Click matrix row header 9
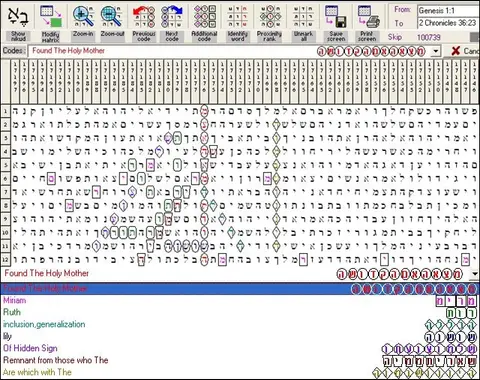The width and height of the screenshot is (480, 380). tap(5, 219)
